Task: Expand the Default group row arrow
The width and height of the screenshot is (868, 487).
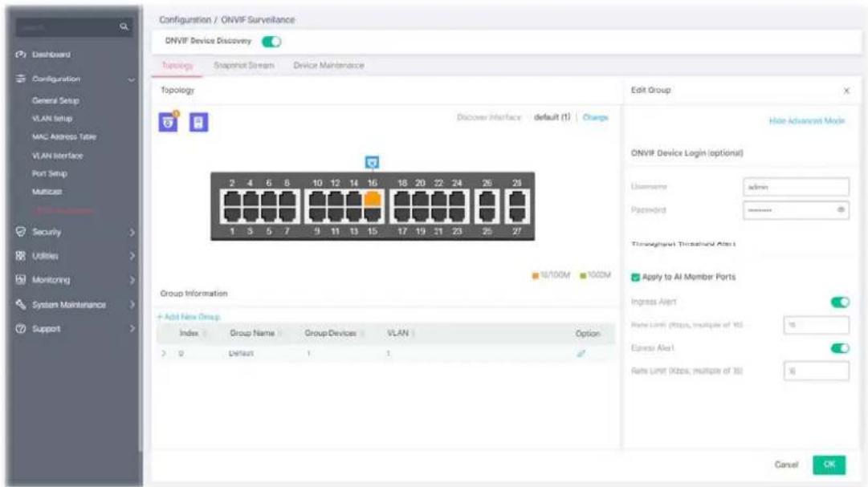Action: pos(163,353)
